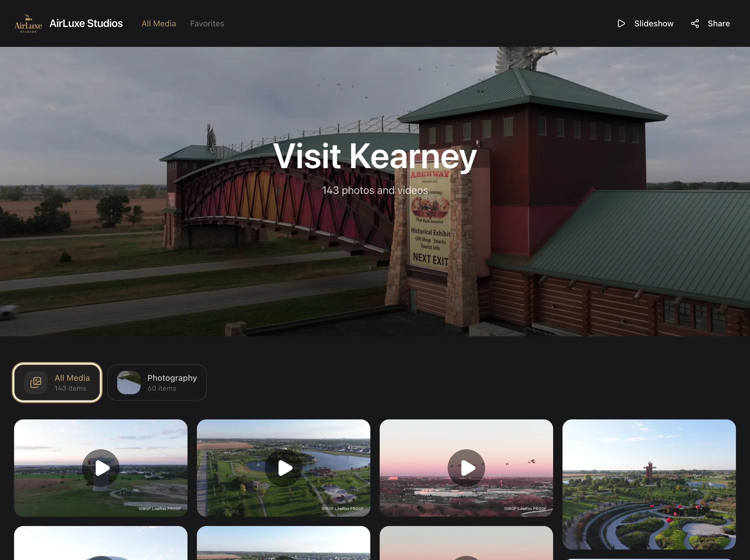Click the Slideshow play icon
750x560 pixels.
click(x=621, y=23)
